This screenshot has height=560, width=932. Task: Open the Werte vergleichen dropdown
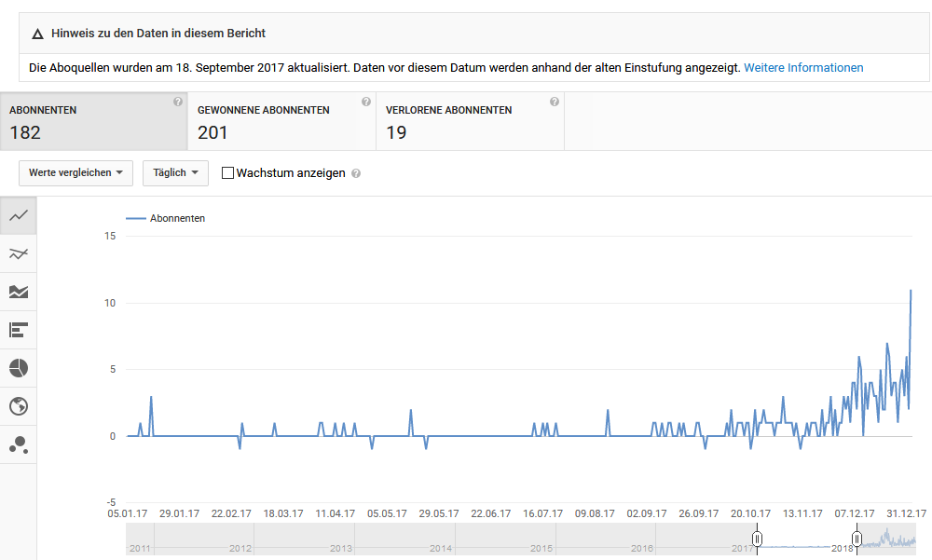[75, 172]
